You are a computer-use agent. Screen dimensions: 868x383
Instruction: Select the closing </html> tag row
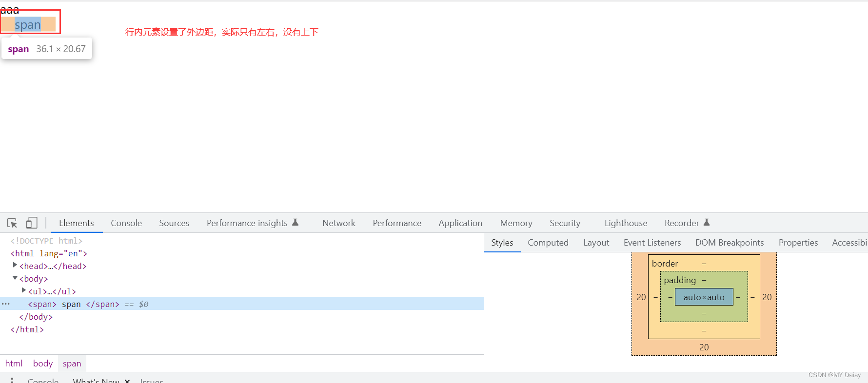[x=242, y=329]
